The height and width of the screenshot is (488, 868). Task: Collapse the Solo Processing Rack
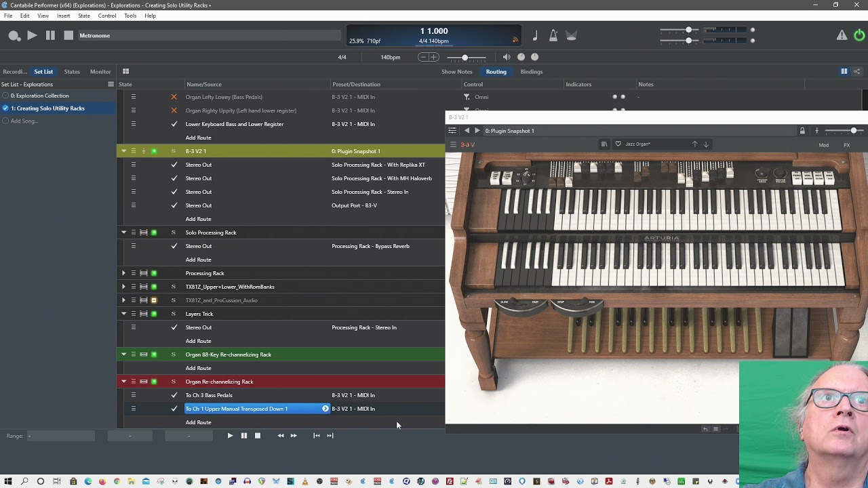[123, 232]
